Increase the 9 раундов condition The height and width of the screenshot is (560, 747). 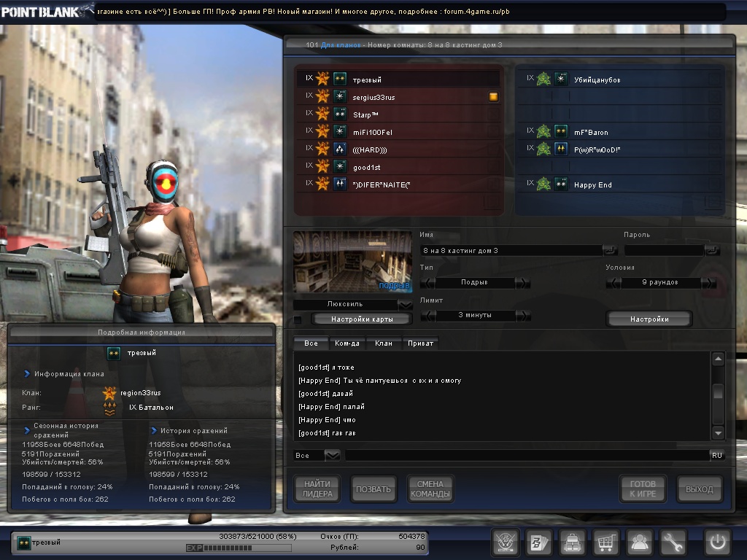(x=709, y=283)
